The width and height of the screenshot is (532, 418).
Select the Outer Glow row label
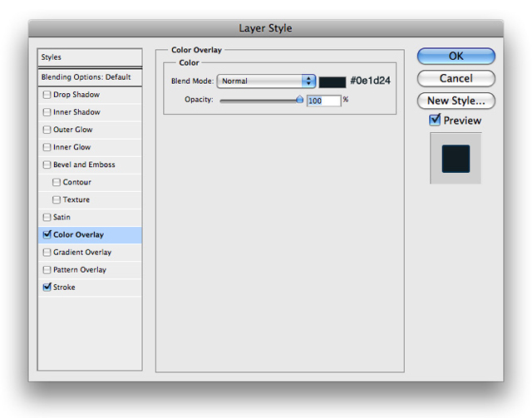72,130
